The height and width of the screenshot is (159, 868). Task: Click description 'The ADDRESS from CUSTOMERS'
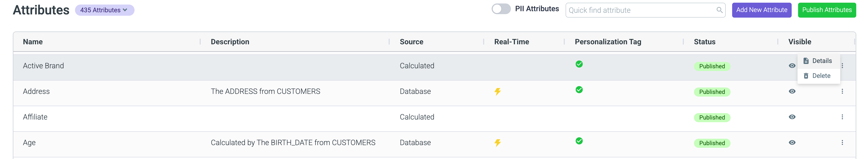(x=265, y=91)
